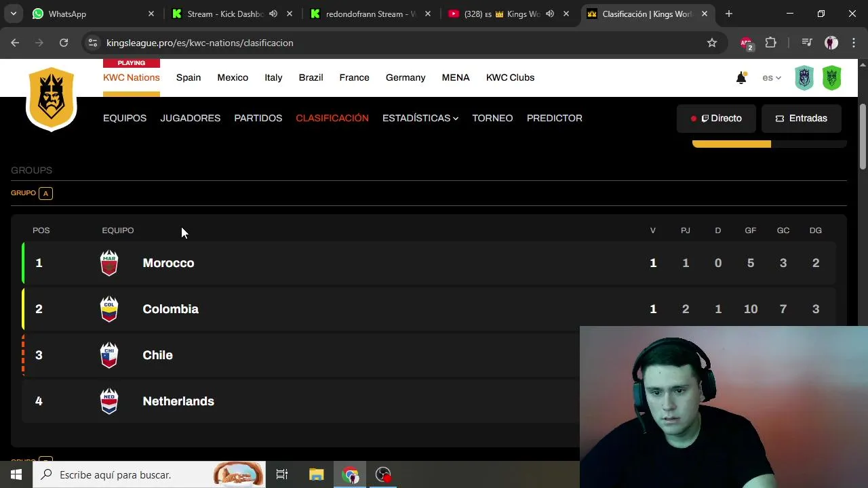Image resolution: width=868 pixels, height=488 pixels.
Task: Select KWC Nations in the league bar
Action: pos(132,77)
